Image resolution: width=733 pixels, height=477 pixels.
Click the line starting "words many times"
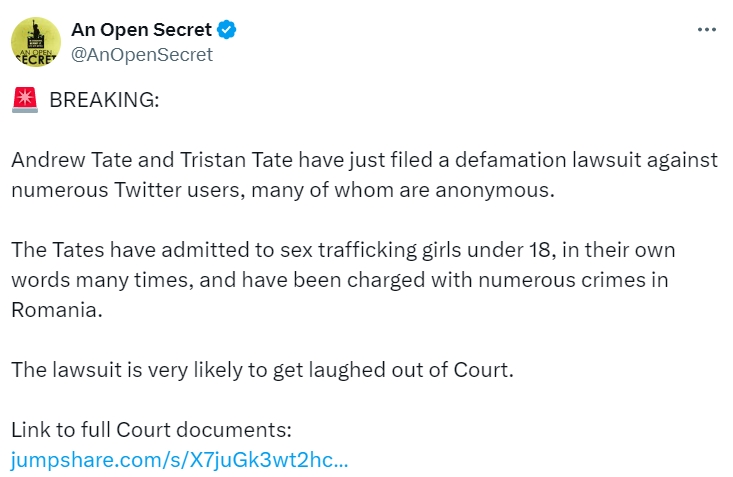[340, 280]
